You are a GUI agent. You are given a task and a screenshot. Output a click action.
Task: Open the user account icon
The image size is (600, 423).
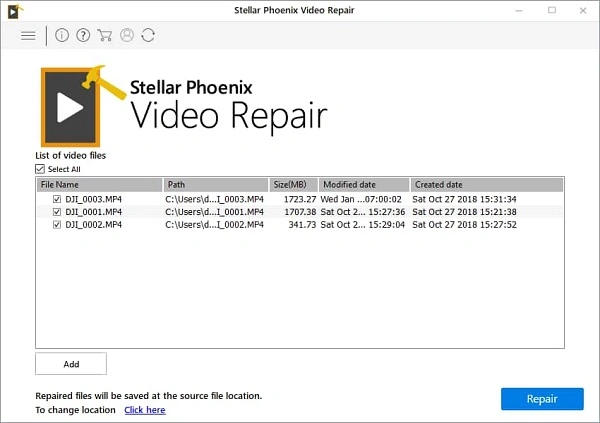pos(127,35)
